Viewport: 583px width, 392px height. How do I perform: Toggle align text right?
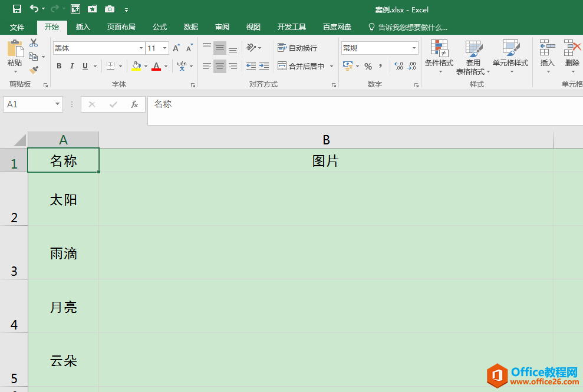tap(233, 66)
